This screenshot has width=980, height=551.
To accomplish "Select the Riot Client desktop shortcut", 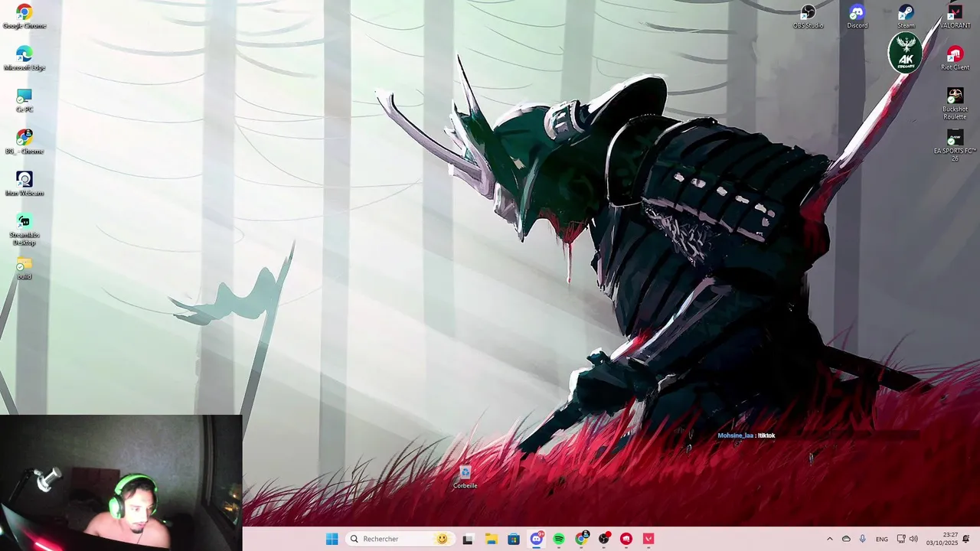I will pos(955,59).
